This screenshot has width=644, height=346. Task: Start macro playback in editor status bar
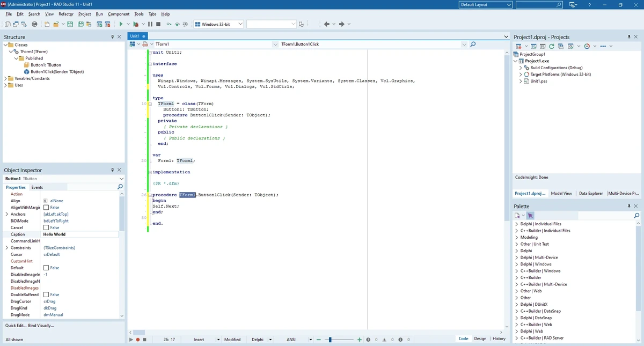click(131, 340)
